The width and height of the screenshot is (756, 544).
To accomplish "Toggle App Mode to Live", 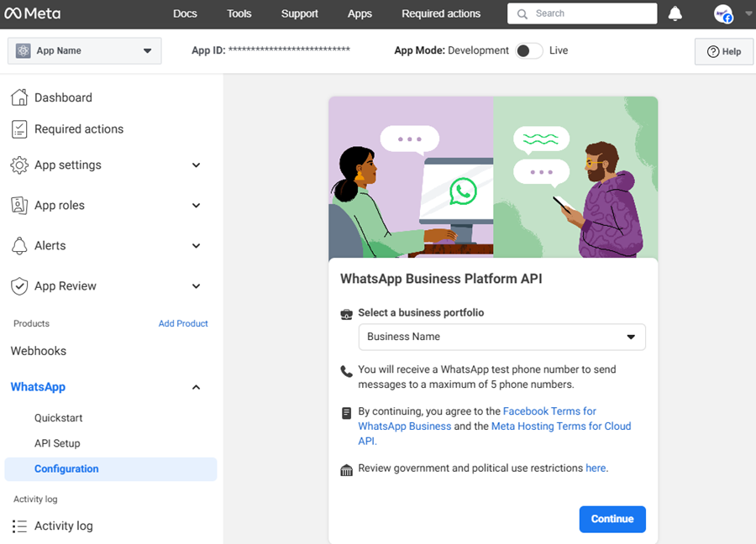I will [528, 50].
